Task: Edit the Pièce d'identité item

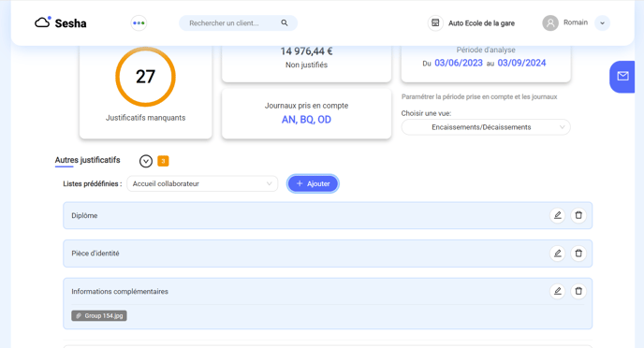Action: coord(557,254)
